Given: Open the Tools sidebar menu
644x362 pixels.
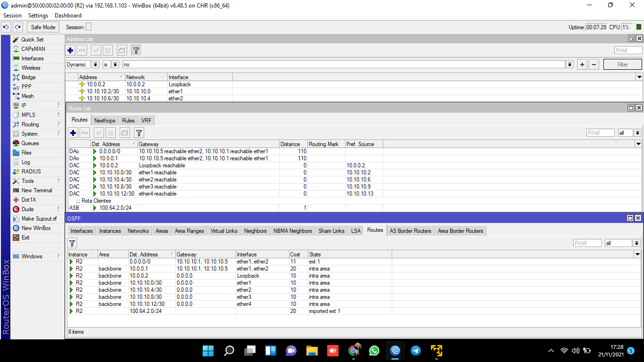Looking at the screenshot, I should click(x=28, y=181).
